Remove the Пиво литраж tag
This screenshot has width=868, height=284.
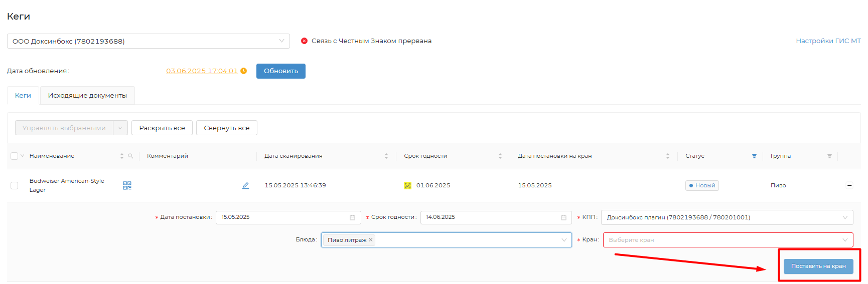[x=371, y=240]
